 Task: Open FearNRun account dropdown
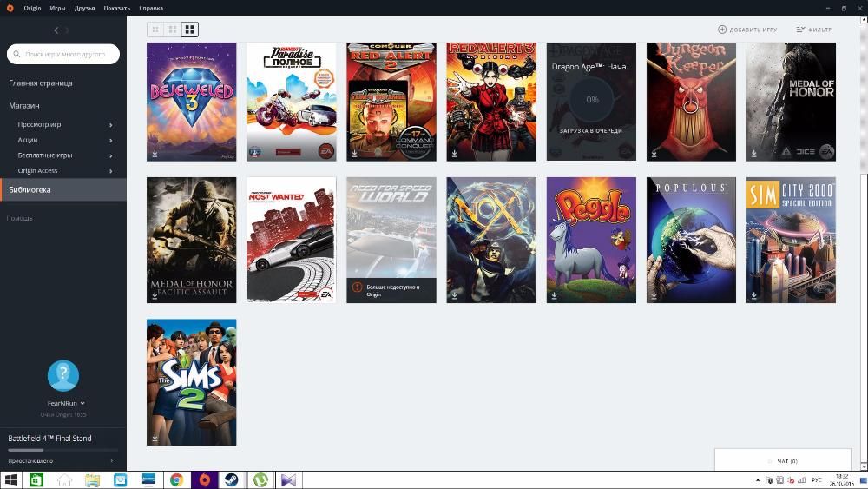[x=66, y=403]
